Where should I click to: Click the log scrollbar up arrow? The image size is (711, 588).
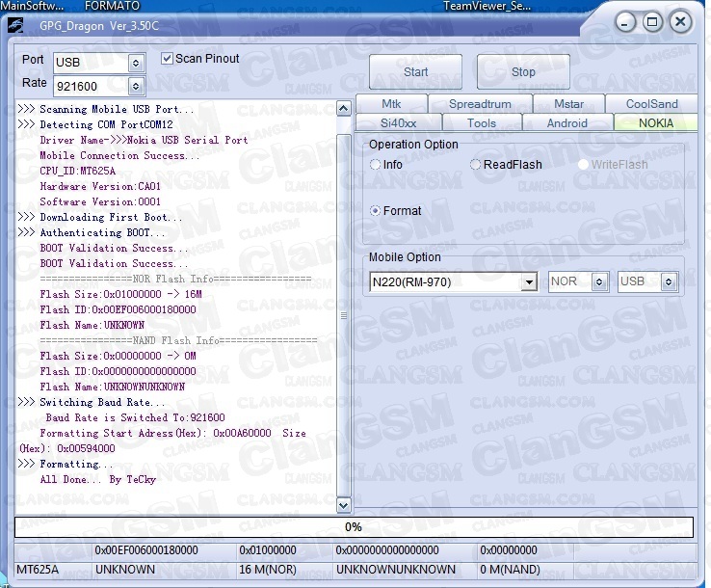[344, 109]
